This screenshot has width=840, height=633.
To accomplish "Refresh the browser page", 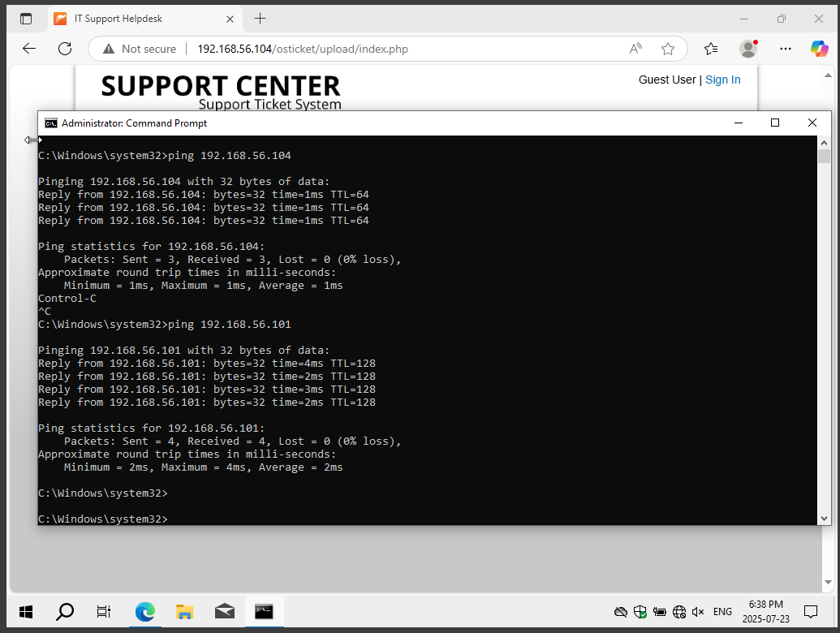I will click(x=65, y=49).
